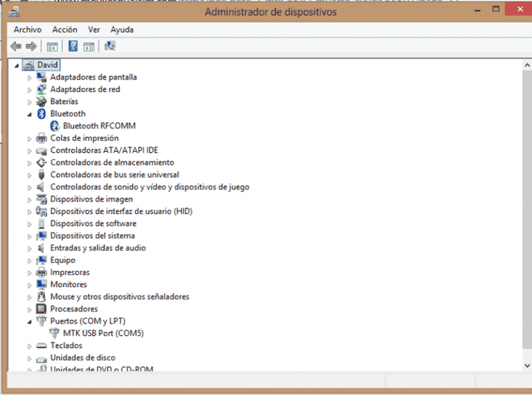The height and width of the screenshot is (395, 532).
Task: Expand the Procesadores node
Action: pos(30,310)
